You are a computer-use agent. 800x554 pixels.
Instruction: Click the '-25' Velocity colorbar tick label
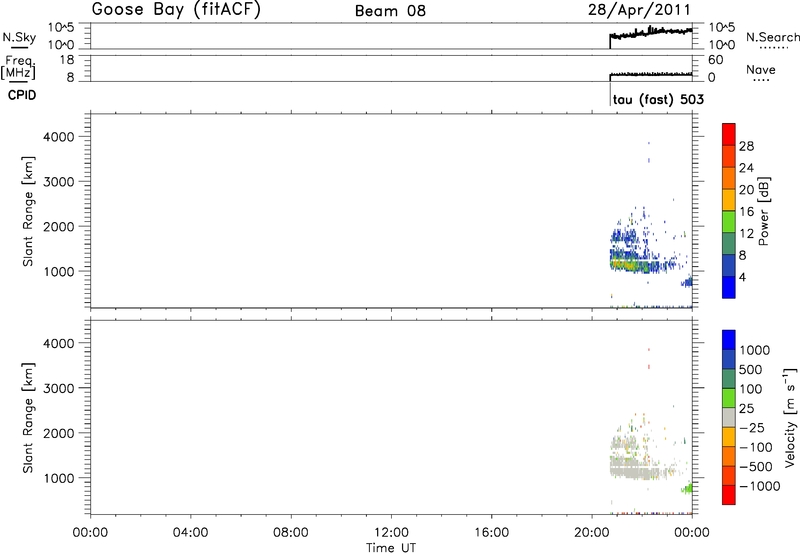point(752,428)
